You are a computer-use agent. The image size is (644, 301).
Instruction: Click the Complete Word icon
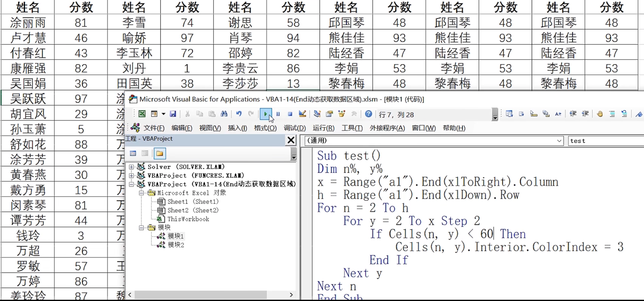(558, 114)
